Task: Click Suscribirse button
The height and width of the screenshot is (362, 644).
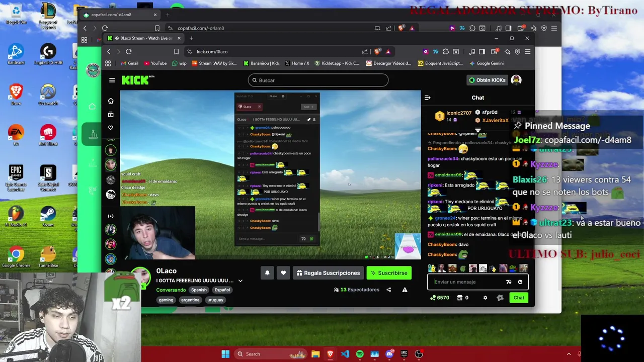Action: pos(389,273)
